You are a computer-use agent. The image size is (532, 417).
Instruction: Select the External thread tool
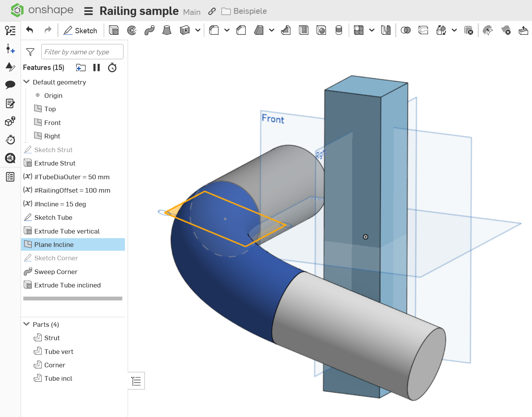339,30
